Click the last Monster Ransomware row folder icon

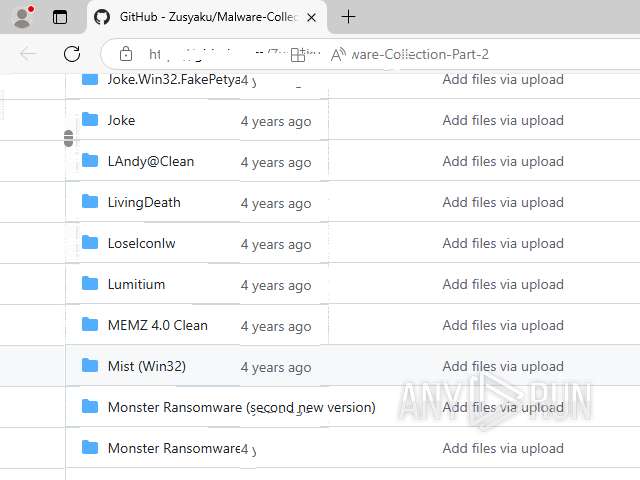click(x=90, y=447)
